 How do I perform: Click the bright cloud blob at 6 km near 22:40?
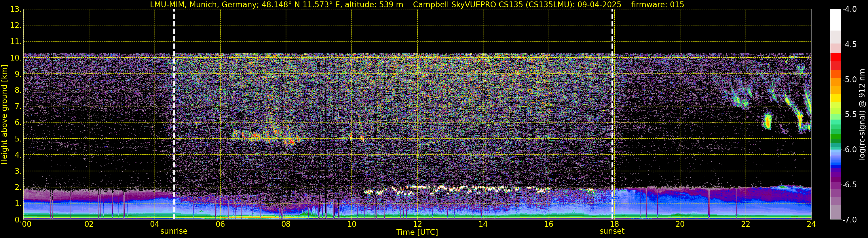tap(768, 121)
